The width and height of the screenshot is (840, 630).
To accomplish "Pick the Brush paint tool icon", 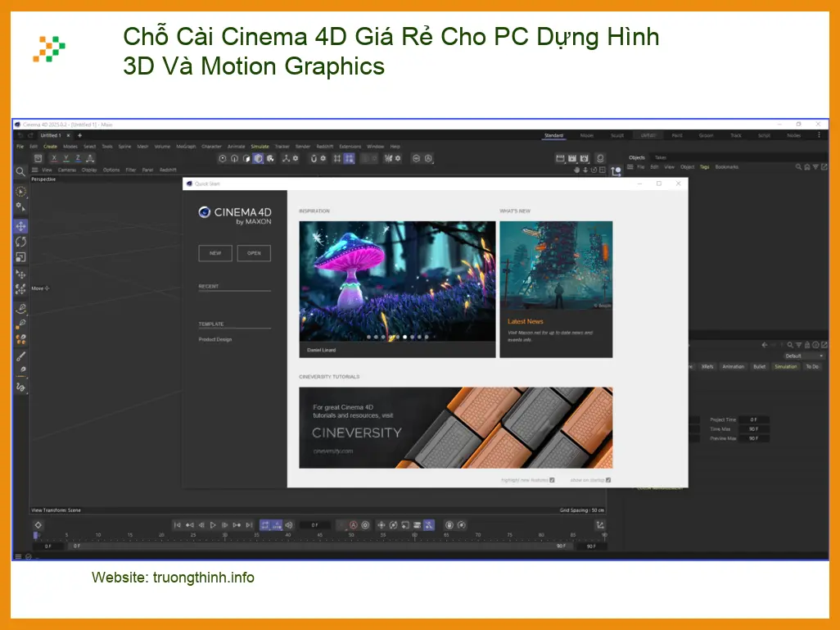I will 20,356.
